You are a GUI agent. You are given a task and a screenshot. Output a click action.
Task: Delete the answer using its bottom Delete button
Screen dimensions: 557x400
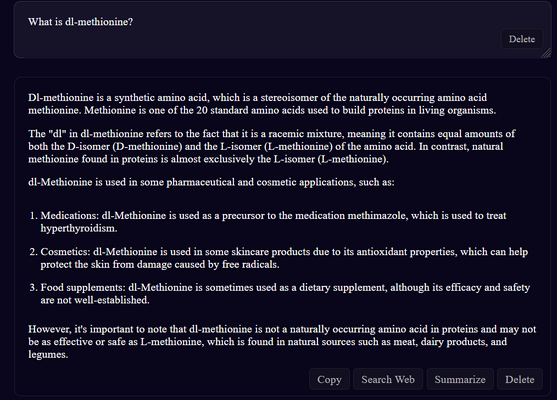519,379
